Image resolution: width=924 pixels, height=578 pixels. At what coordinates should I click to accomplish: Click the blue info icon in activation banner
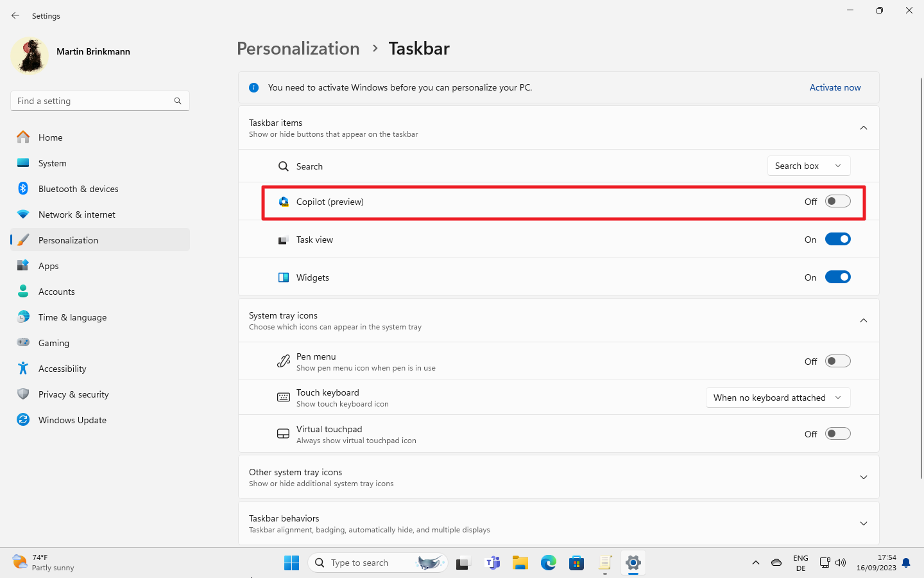point(253,88)
